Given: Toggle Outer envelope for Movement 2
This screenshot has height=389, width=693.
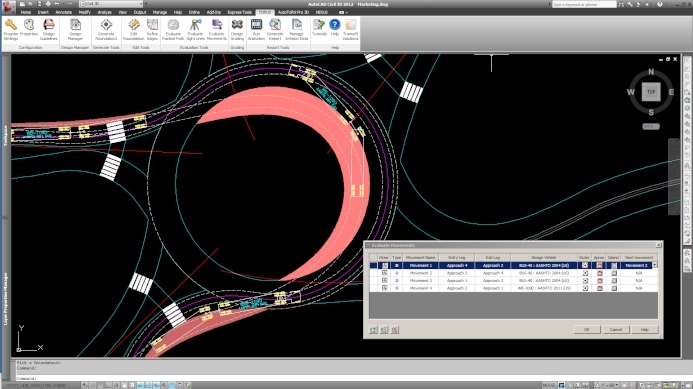Looking at the screenshot, I should [585, 273].
